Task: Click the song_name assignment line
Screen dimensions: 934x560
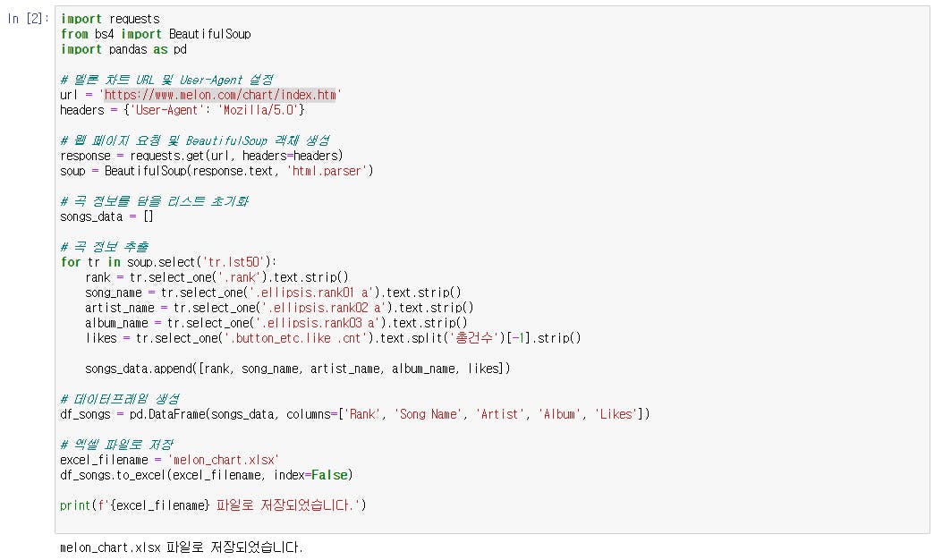Action: point(273,293)
